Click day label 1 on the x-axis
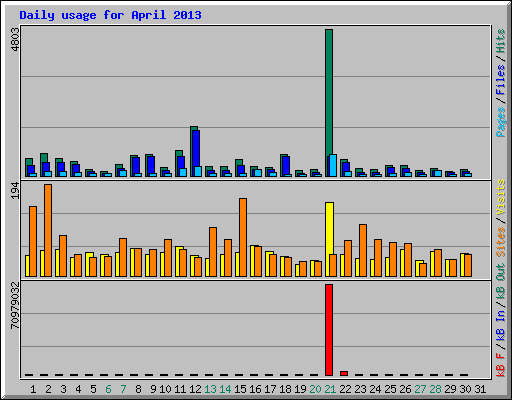Image resolution: width=512 pixels, height=400 pixels. click(33, 389)
